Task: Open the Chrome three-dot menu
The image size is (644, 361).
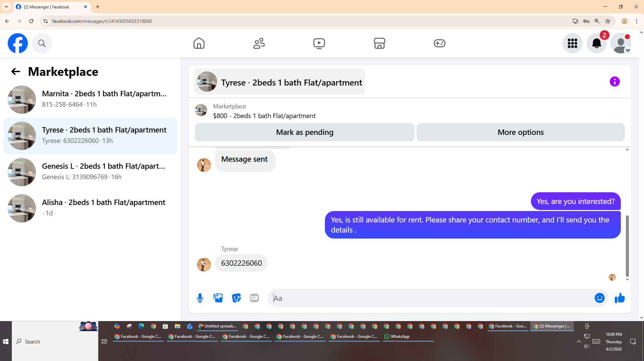Action: [637, 21]
